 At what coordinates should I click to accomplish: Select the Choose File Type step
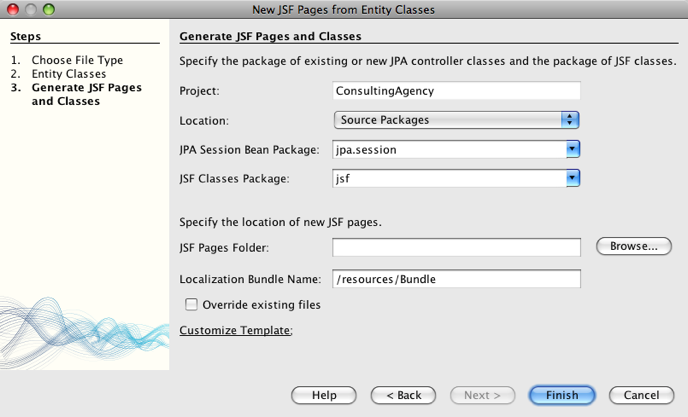tap(77, 60)
